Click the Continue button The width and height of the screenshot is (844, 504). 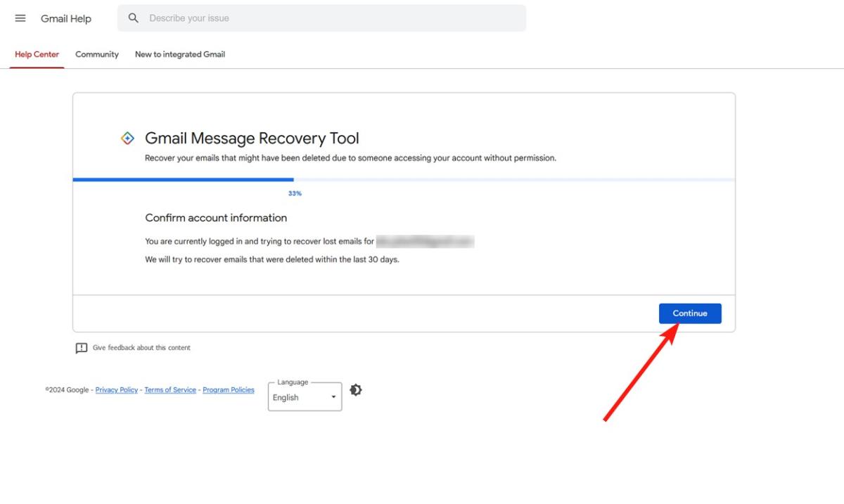pos(690,313)
